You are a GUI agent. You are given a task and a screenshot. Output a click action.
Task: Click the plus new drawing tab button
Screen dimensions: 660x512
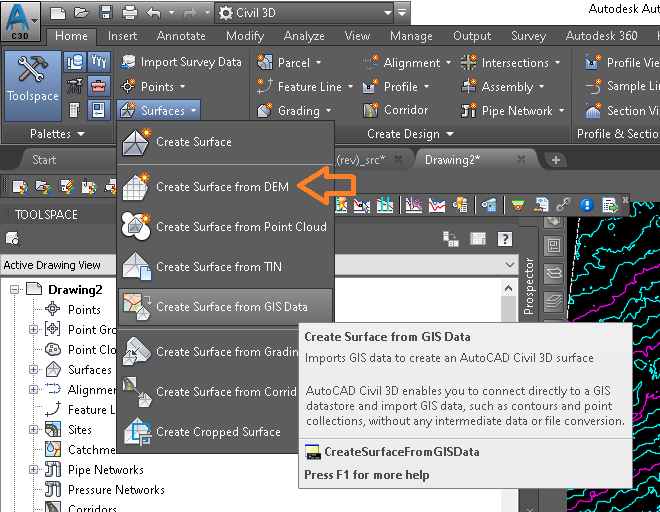click(556, 160)
